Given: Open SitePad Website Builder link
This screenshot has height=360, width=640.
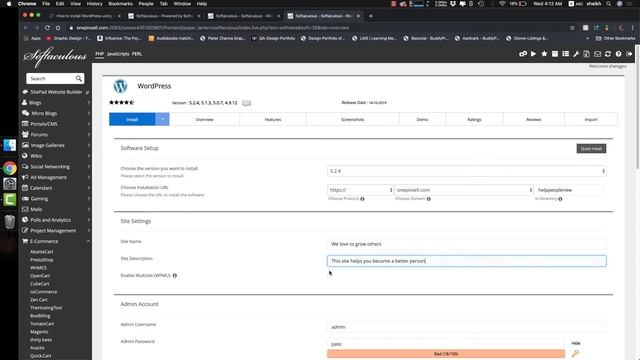Looking at the screenshot, I should pos(56,92).
